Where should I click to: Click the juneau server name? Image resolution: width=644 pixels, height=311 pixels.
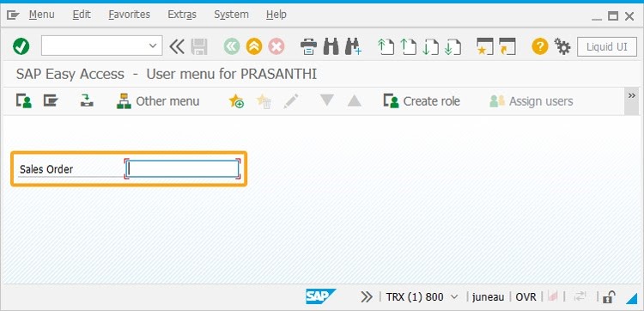coord(488,296)
